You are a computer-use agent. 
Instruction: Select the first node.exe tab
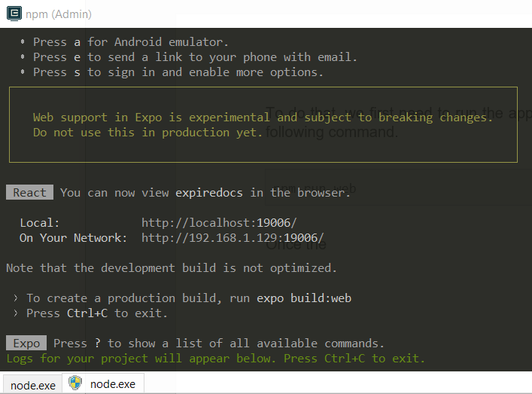[x=32, y=385]
